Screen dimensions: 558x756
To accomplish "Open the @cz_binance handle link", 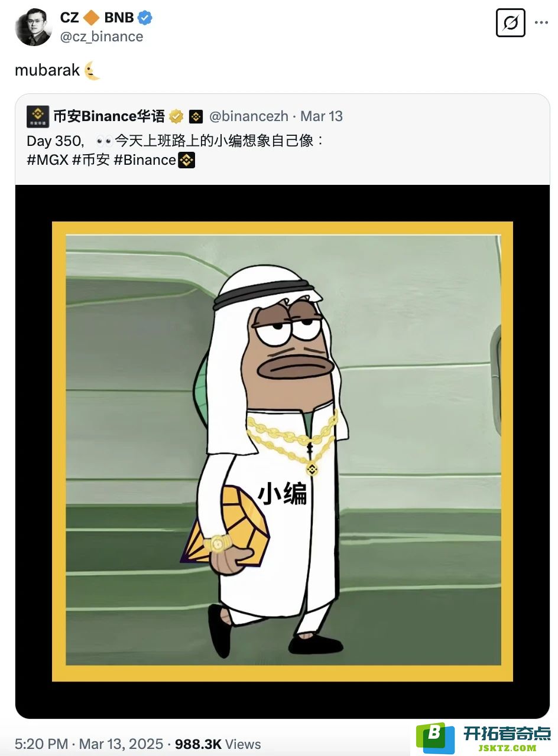I will (x=102, y=37).
